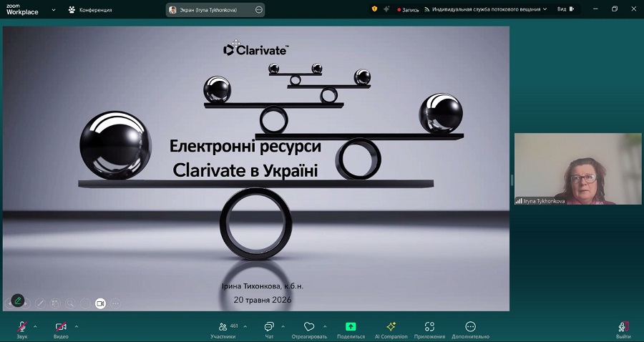Click the slide grid view icon
The width and height of the screenshot is (644, 342).
point(55,303)
